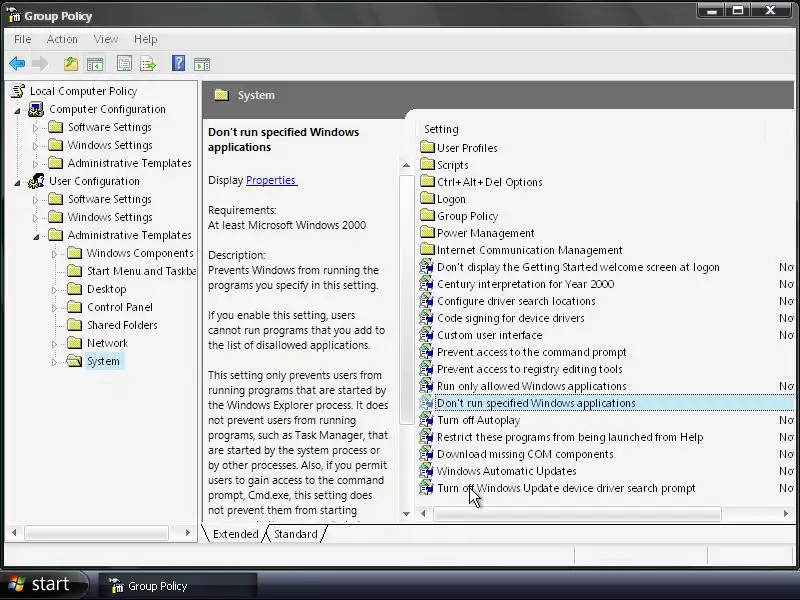Switch to the Extended tab
This screenshot has height=600, width=800.
pos(235,534)
